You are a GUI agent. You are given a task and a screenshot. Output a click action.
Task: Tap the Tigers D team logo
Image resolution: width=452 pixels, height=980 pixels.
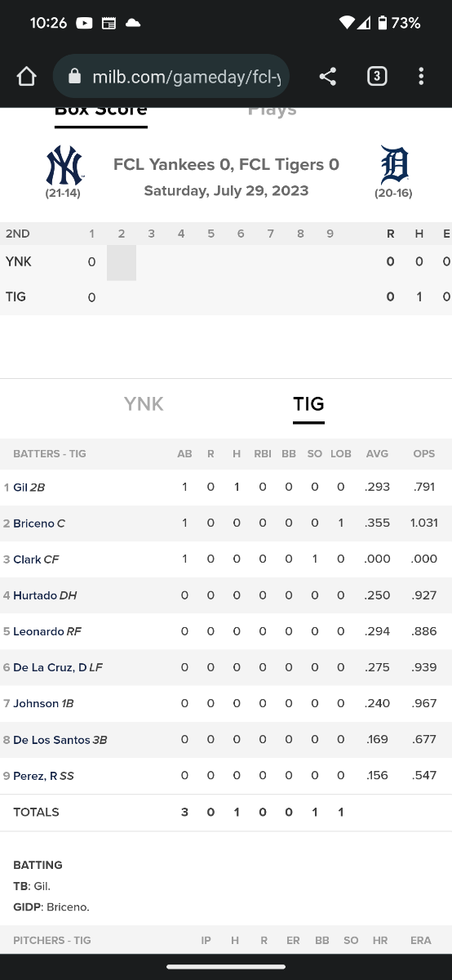click(394, 166)
